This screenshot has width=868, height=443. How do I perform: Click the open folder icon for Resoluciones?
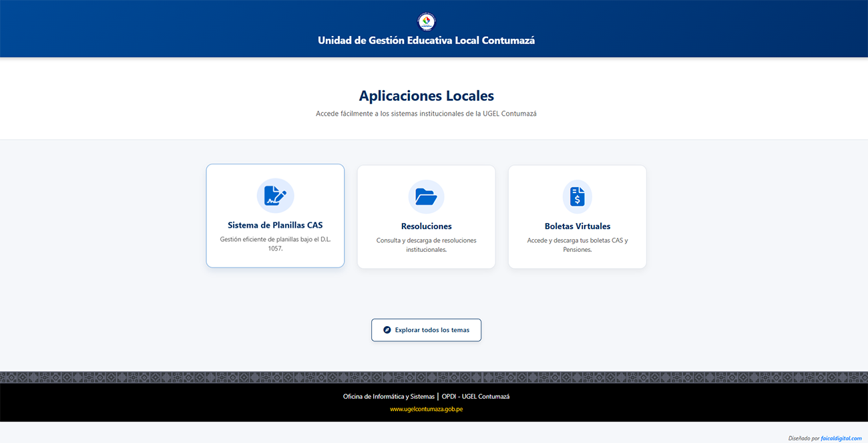[x=426, y=196]
